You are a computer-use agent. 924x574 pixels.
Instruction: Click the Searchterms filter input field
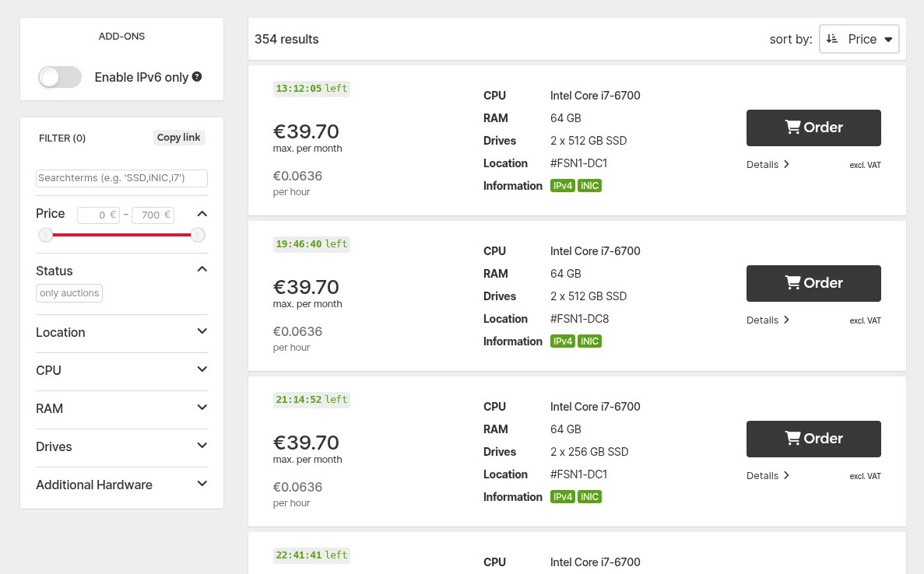pos(121,178)
